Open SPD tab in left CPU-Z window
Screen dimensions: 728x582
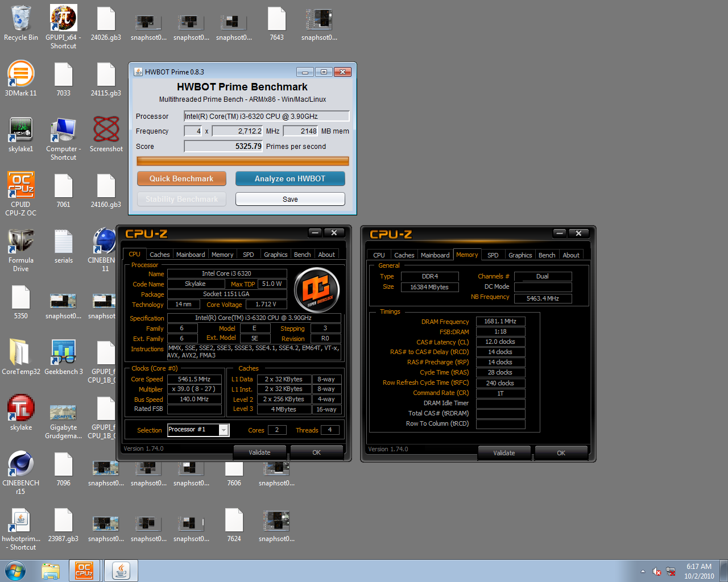[x=249, y=255]
